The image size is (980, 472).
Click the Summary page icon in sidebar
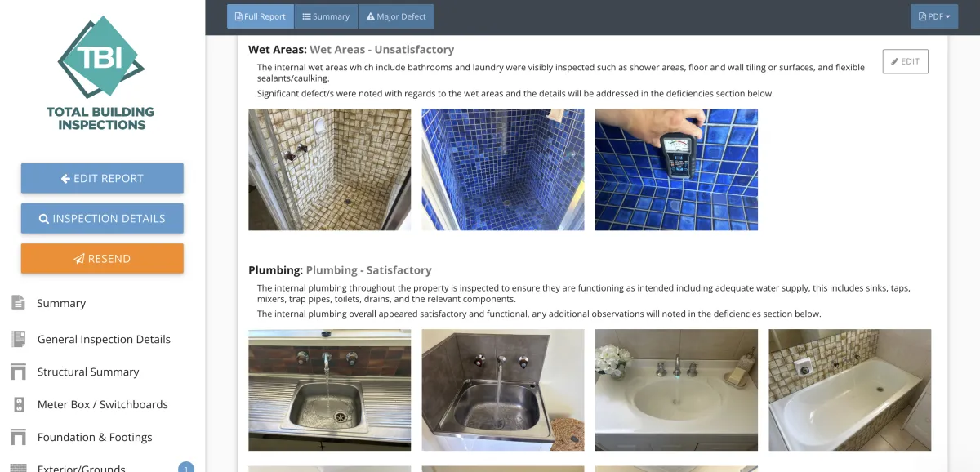coord(18,303)
